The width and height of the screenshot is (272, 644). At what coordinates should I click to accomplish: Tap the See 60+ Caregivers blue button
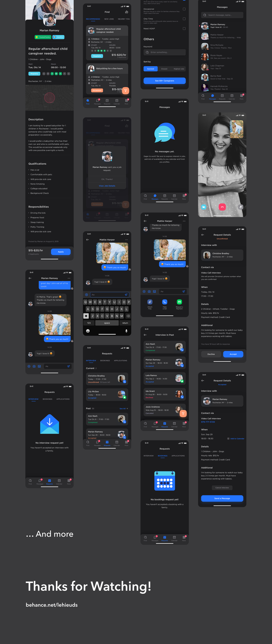coord(164,81)
